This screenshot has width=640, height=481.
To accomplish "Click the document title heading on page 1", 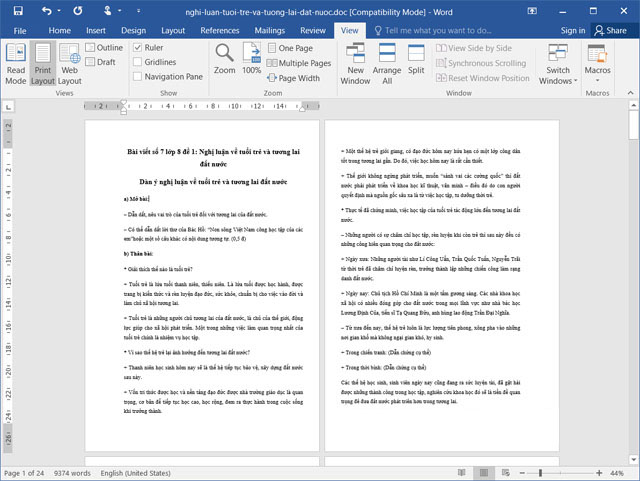I will (x=213, y=158).
